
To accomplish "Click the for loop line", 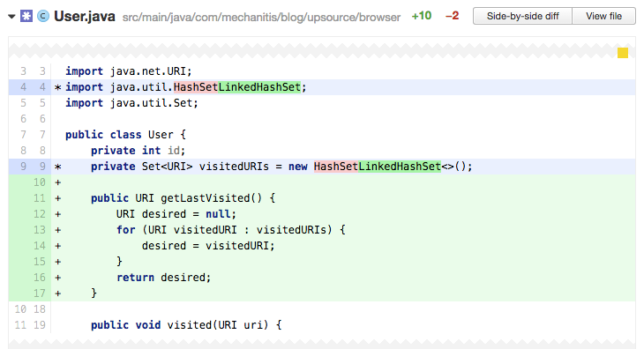I will tap(231, 230).
